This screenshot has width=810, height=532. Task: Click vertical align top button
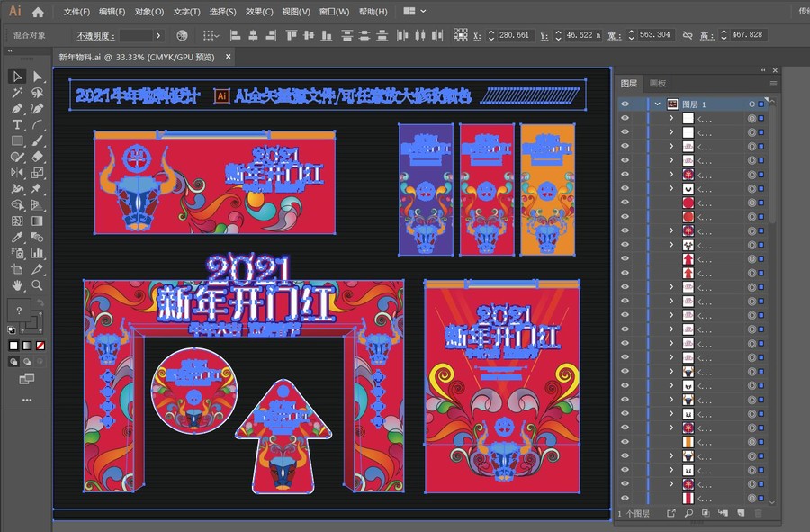point(292,35)
